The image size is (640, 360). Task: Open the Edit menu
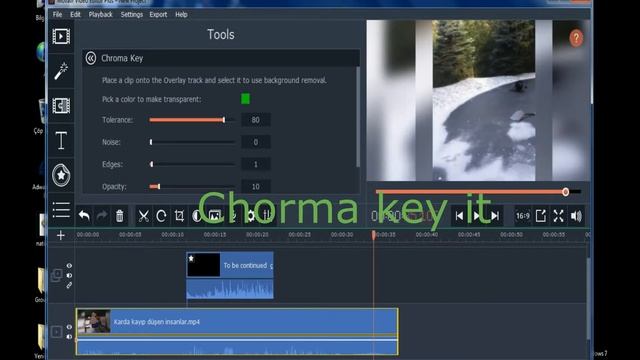click(75, 14)
